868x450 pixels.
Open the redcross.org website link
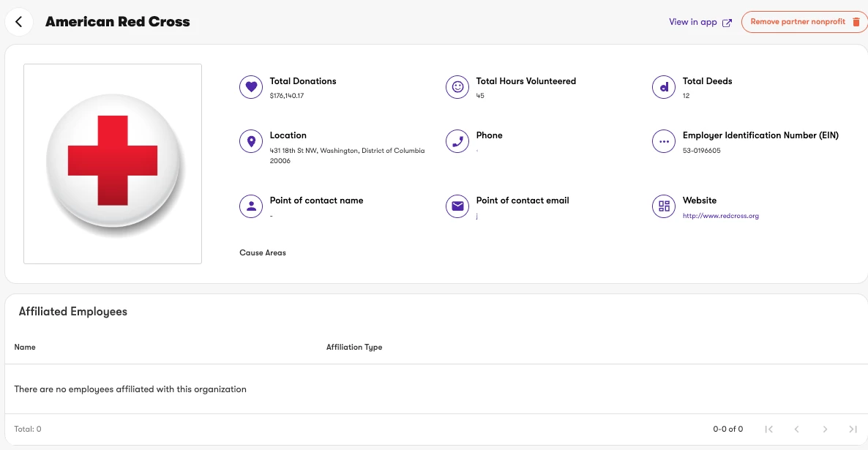pos(720,216)
